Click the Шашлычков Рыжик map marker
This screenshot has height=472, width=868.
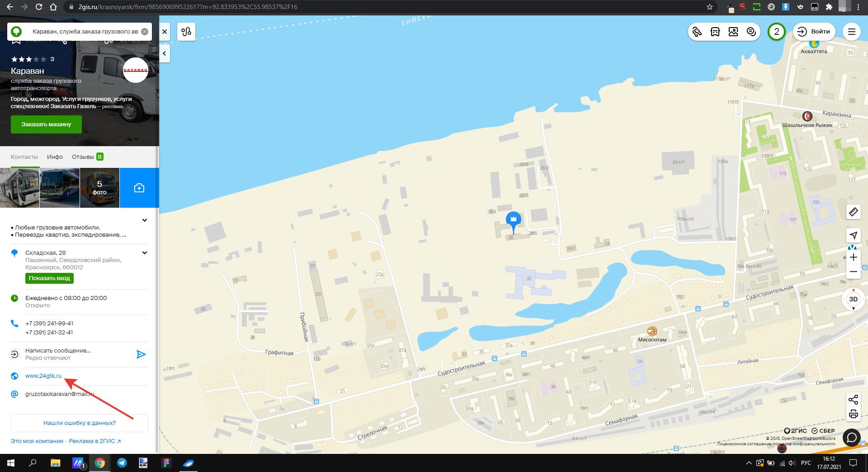pos(807,116)
